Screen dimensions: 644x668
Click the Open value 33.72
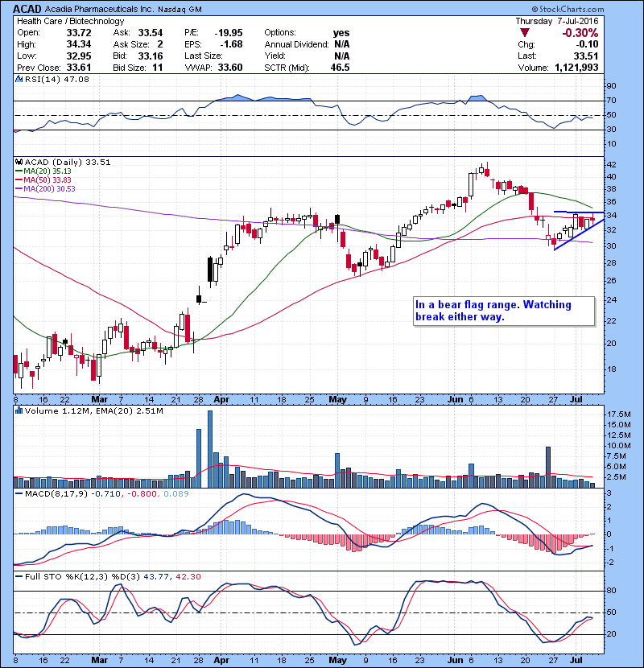(x=78, y=33)
